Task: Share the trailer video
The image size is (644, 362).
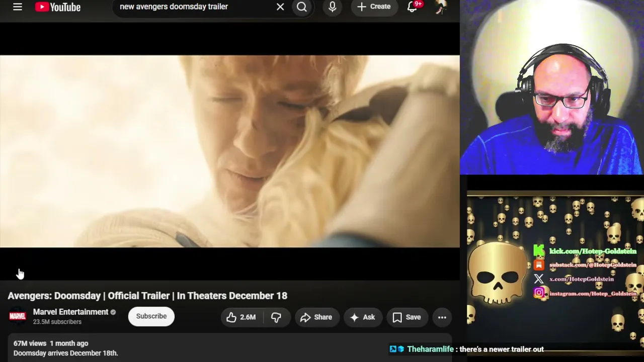Action: click(x=316, y=317)
